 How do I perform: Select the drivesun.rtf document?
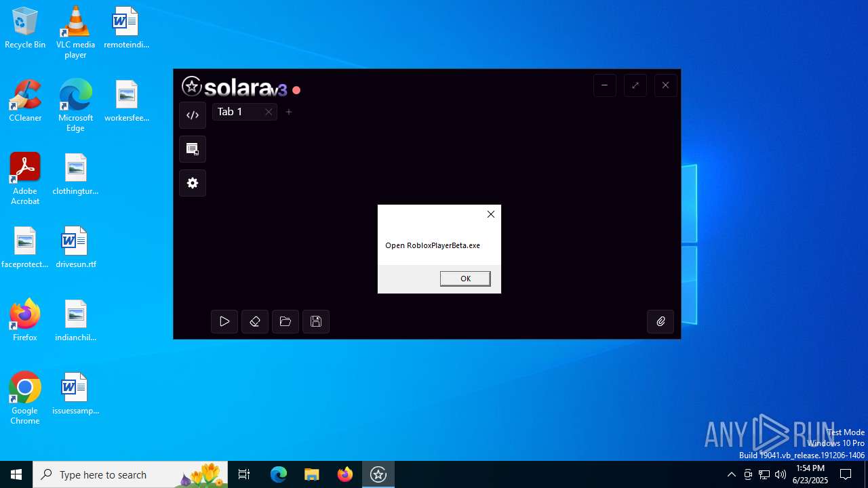75,247
